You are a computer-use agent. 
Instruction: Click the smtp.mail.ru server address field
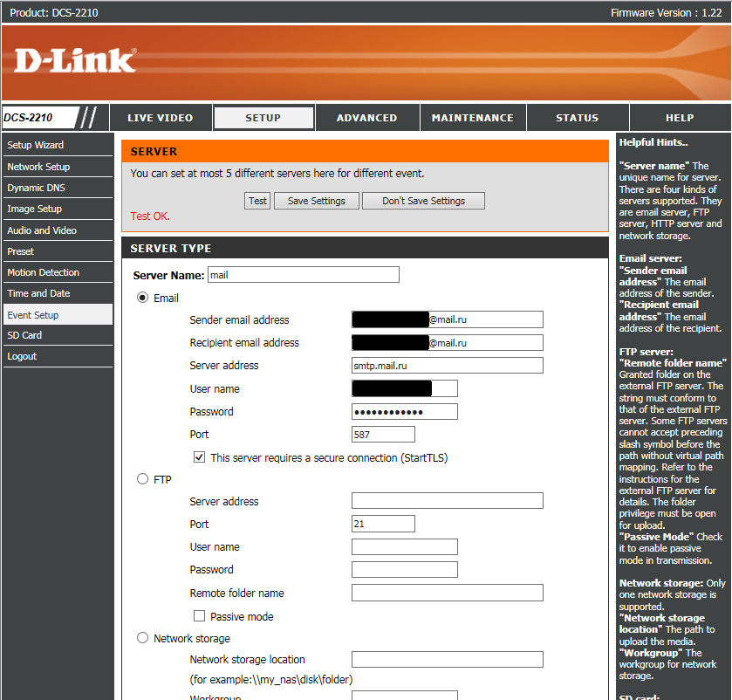pyautogui.click(x=448, y=365)
